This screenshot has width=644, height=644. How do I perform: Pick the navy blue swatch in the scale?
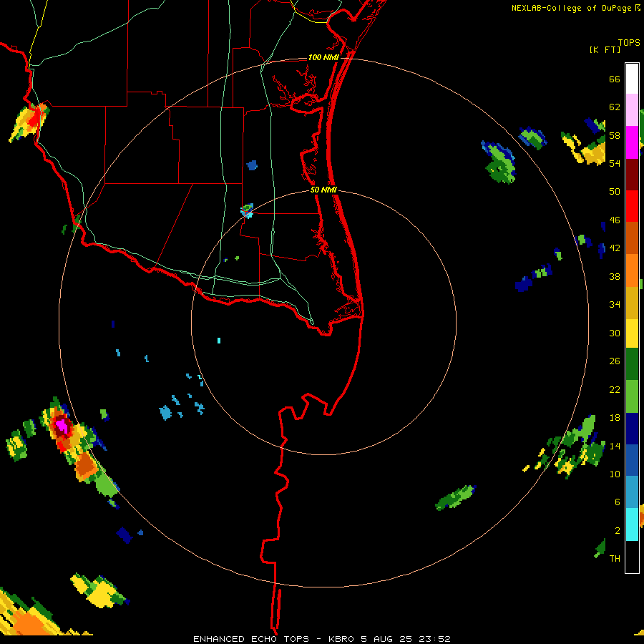[632, 429]
